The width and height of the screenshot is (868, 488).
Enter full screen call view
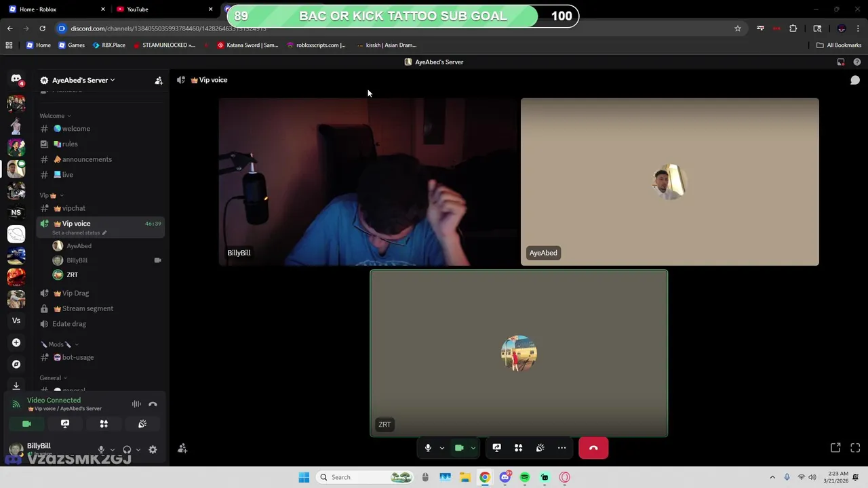pos(855,448)
